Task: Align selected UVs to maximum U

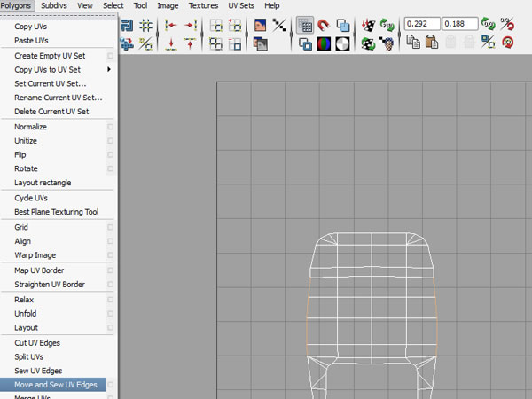Action: pos(191,25)
